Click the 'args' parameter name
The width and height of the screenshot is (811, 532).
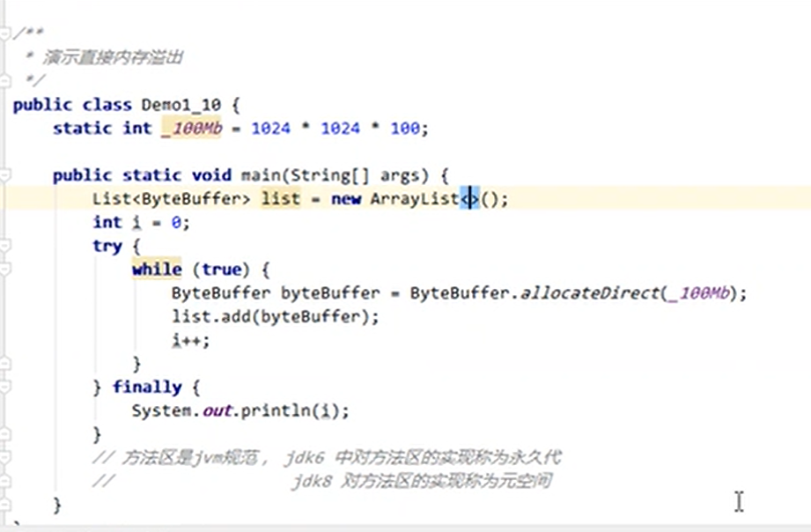pos(401,175)
